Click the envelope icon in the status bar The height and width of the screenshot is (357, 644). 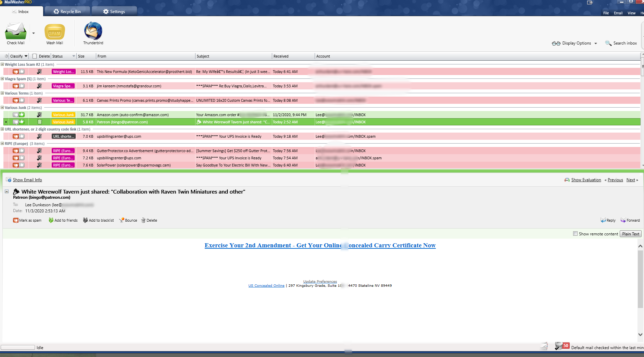click(544, 346)
